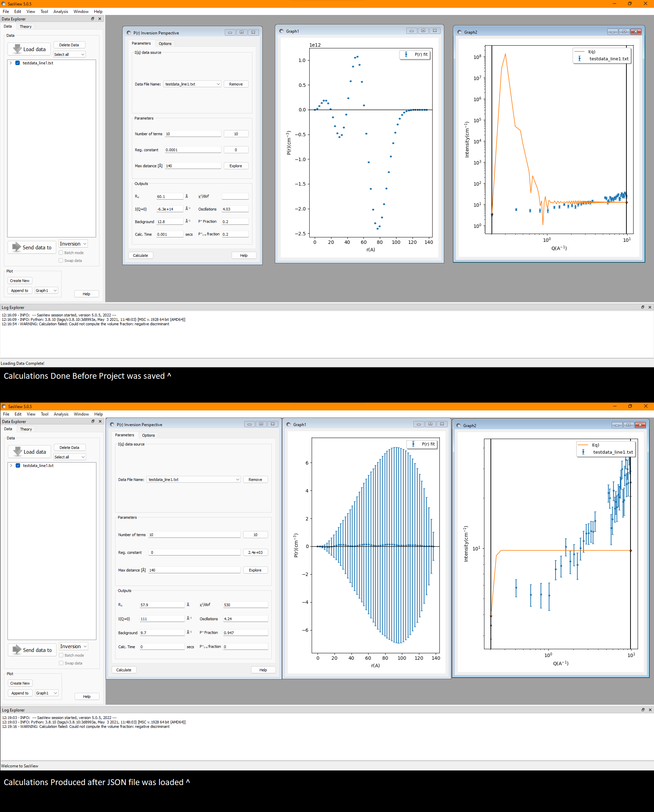The width and height of the screenshot is (654, 812).
Task: Click Send data to arrow in lower window
Action: click(17, 650)
